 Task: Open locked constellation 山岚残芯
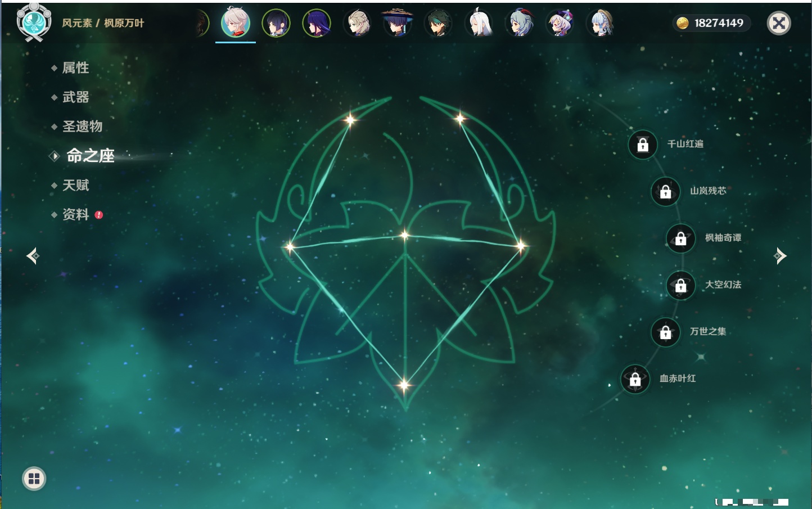coord(666,191)
